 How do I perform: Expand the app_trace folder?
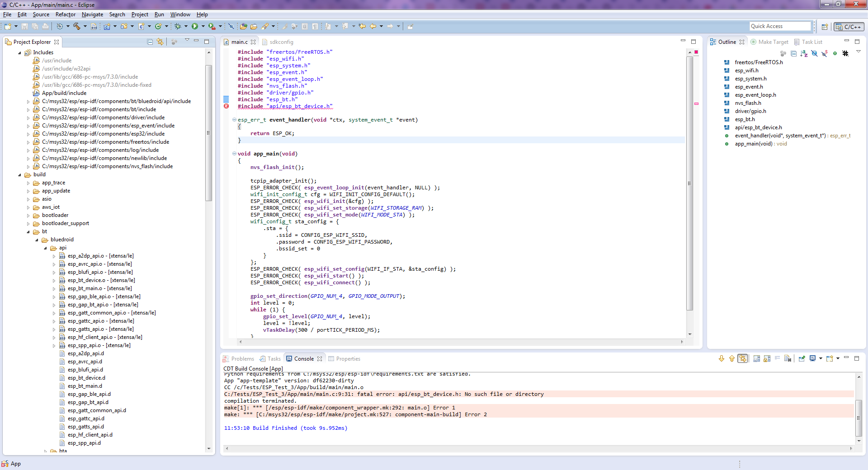(x=28, y=183)
